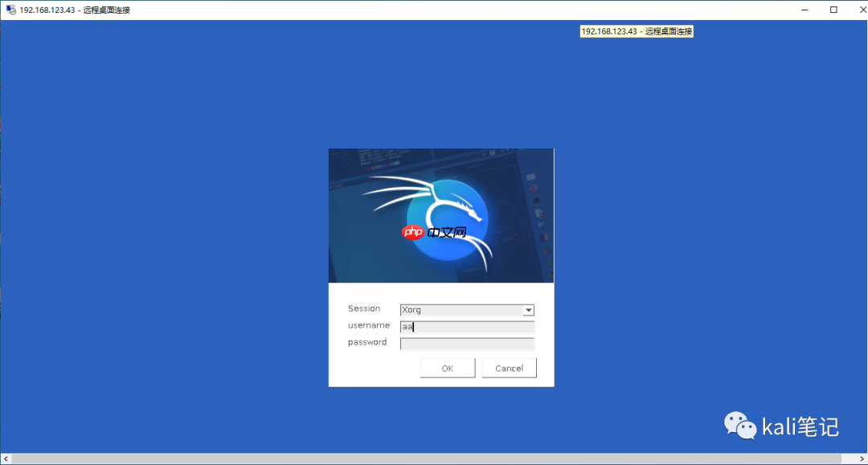Click the folder icon in the wallpaper column

pyautogui.click(x=538, y=212)
